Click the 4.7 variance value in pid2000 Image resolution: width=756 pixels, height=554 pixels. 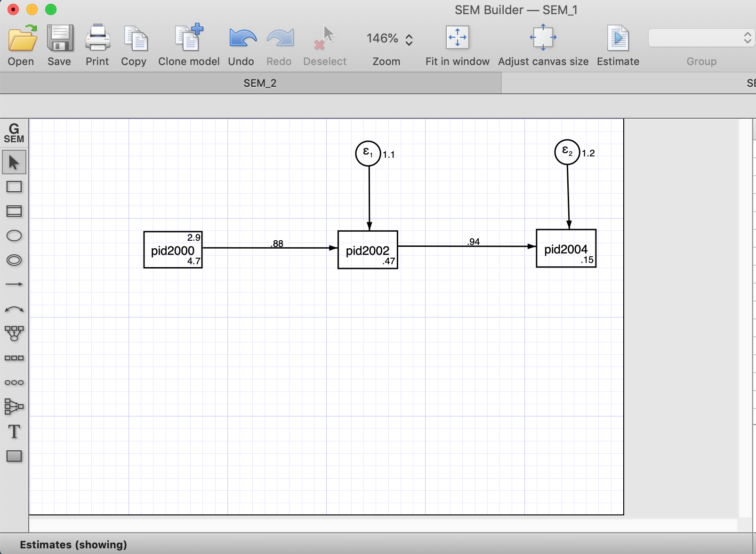coord(193,261)
